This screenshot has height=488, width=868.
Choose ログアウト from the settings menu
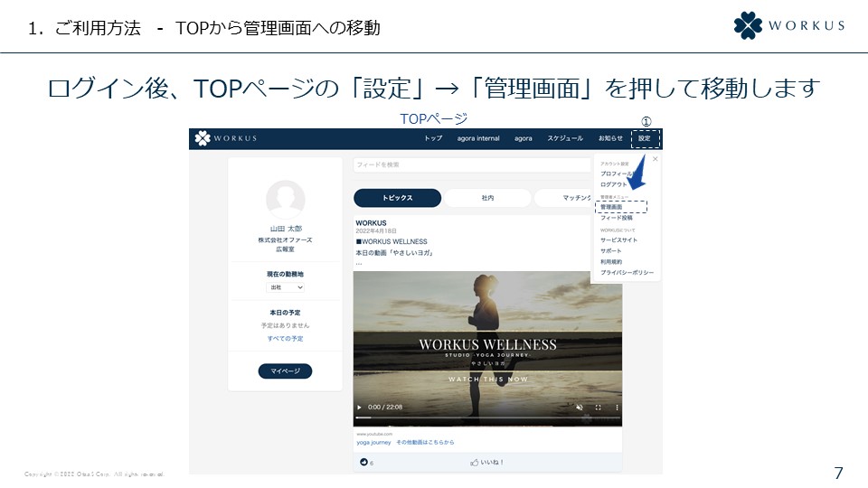[x=613, y=184]
